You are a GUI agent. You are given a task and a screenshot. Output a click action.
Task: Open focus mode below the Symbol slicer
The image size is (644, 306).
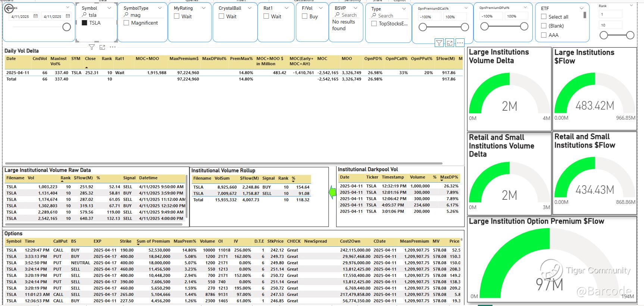click(102, 47)
